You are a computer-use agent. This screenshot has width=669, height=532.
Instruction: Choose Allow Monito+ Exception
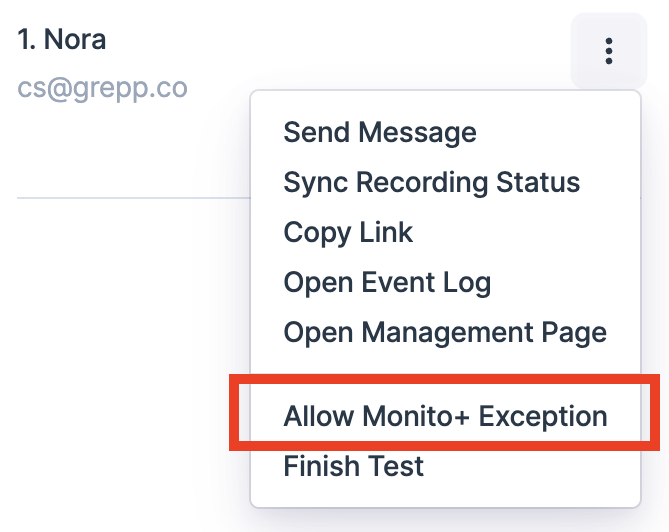point(445,416)
